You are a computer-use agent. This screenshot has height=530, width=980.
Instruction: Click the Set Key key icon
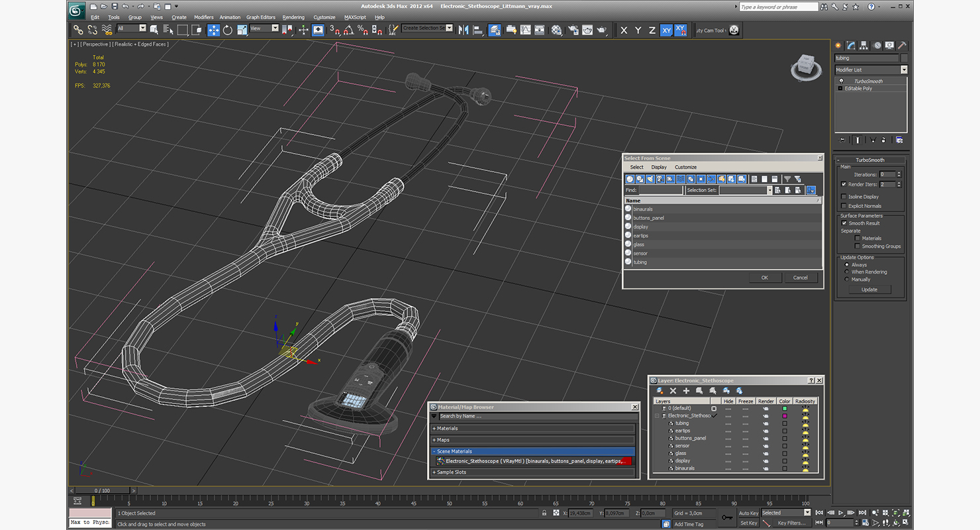728,517
